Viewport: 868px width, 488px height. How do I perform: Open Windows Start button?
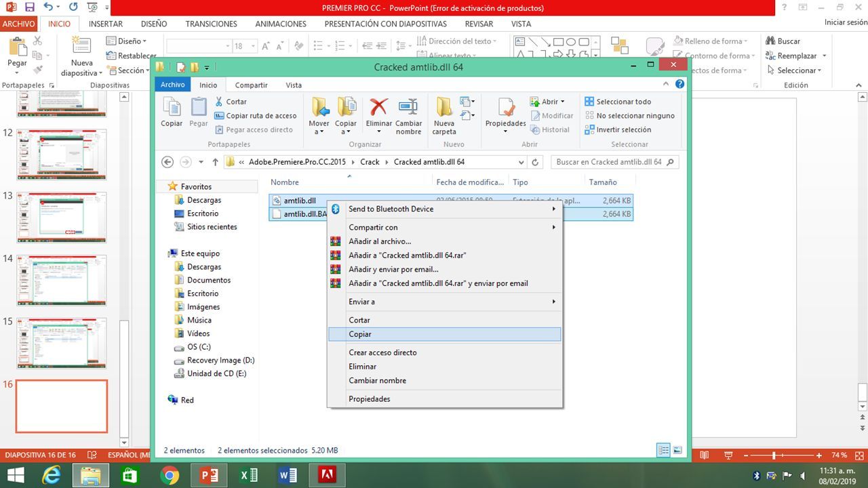pyautogui.click(x=15, y=475)
